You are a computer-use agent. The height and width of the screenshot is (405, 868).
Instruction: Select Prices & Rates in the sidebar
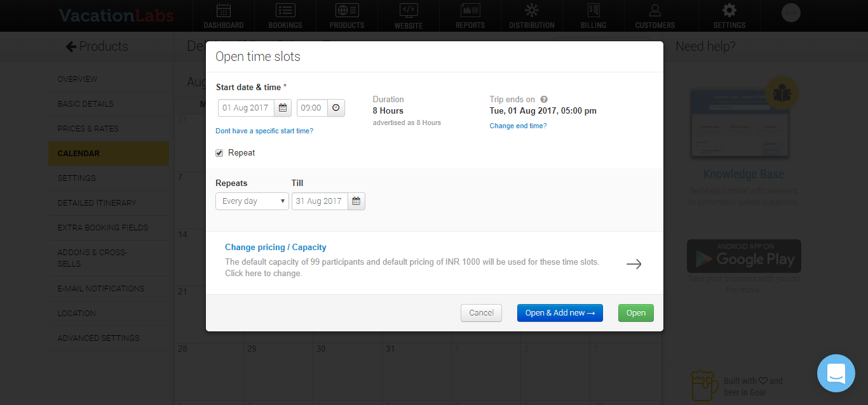88,129
